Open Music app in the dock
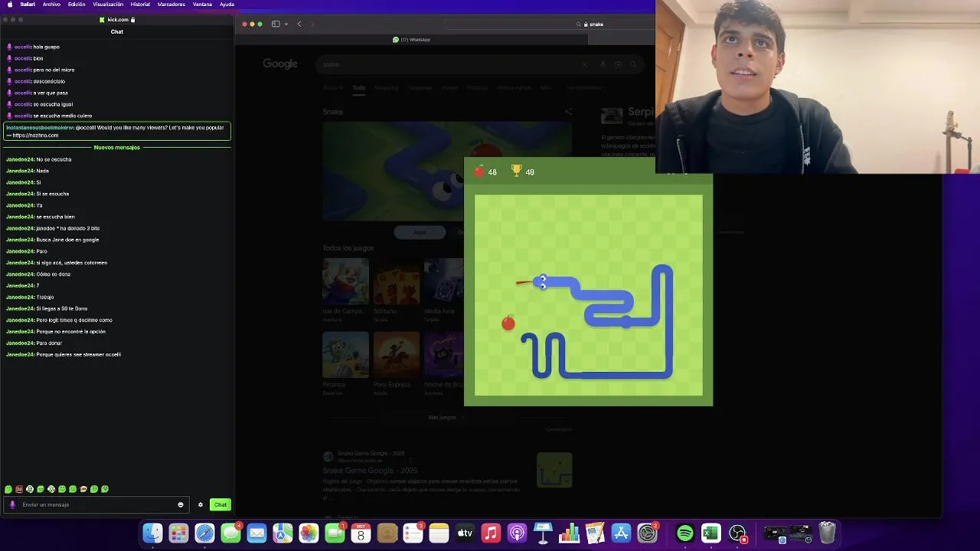Viewport: 980px width, 551px height. coord(491,533)
